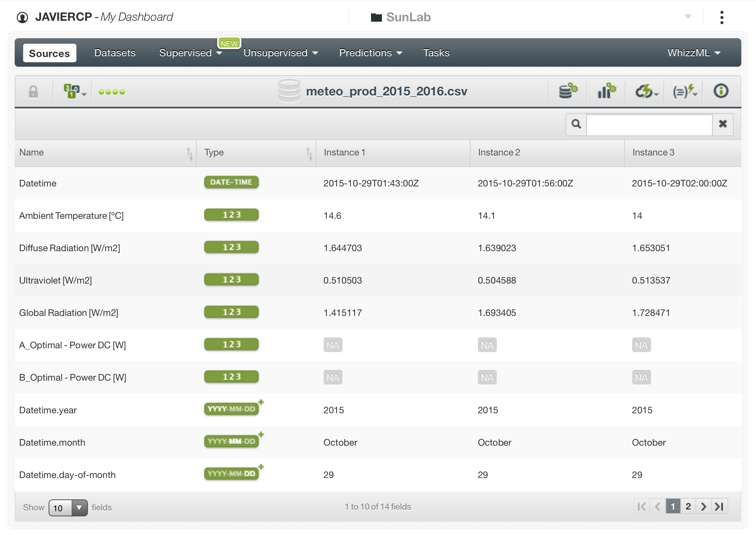This screenshot has width=756, height=535.
Task: Jump to the last page of fields
Action: point(719,506)
